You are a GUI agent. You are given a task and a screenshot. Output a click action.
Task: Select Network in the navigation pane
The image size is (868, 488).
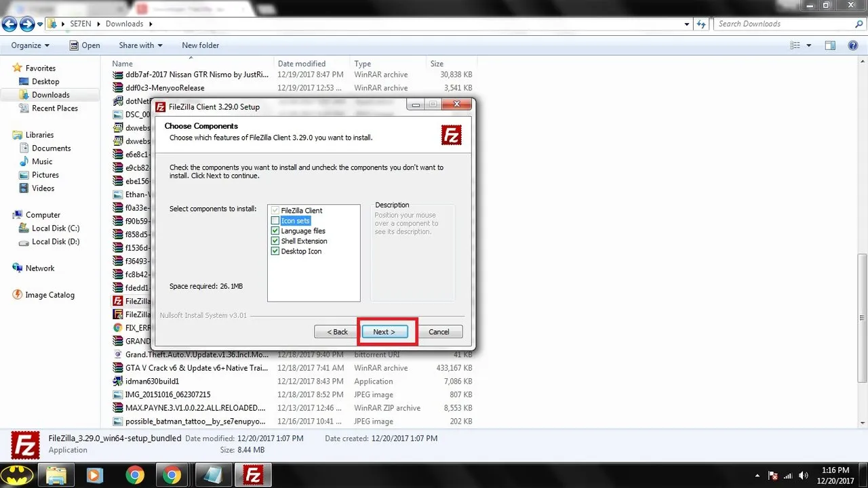pos(40,268)
